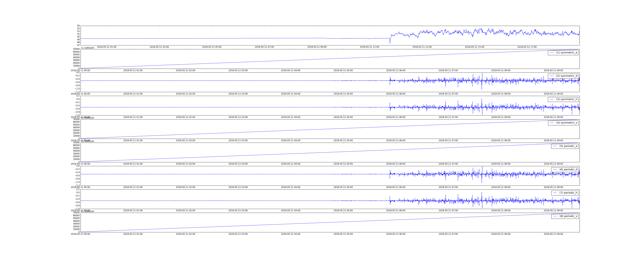Image resolution: width=644 pixels, height=258 pixels.
Task: Click the 02:00 tick below the symmetric_v plot
Action: tap(185, 140)
